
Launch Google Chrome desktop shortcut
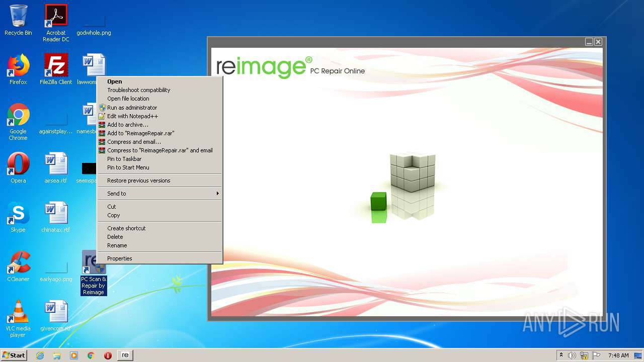click(18, 122)
